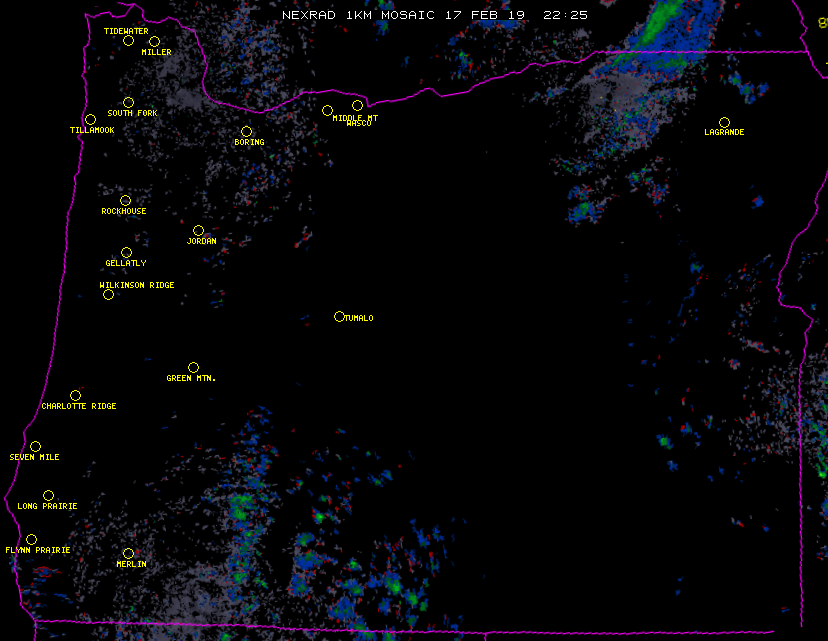
Task: Click the Gellatly station circle marker
Action: [x=126, y=252]
